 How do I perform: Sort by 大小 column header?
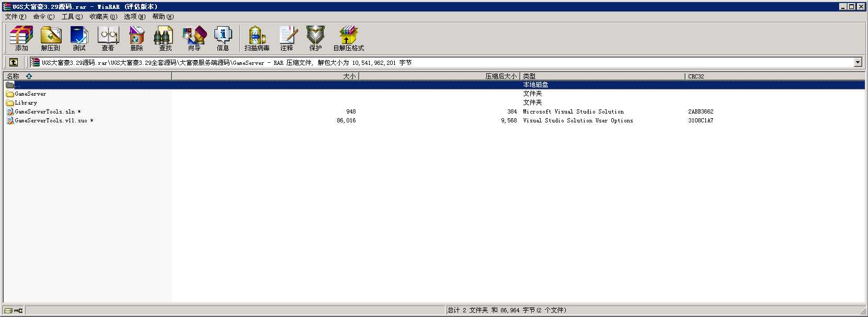point(265,76)
